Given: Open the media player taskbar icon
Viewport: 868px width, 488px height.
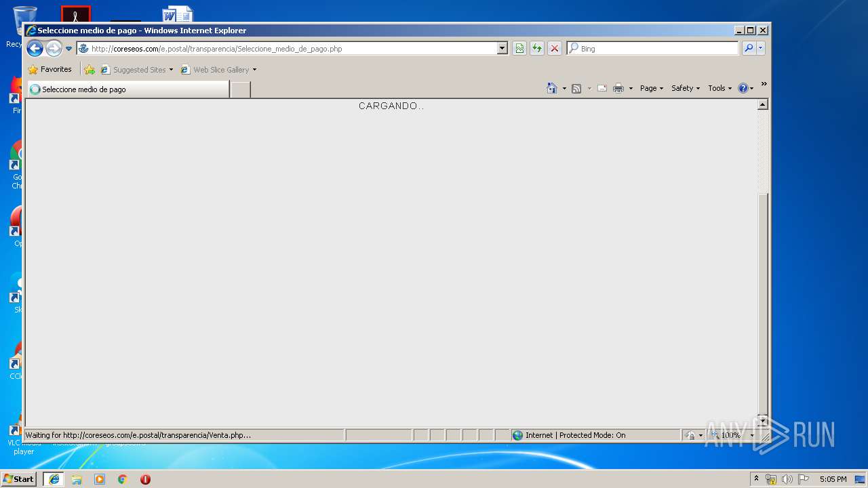Looking at the screenshot, I should (100, 479).
